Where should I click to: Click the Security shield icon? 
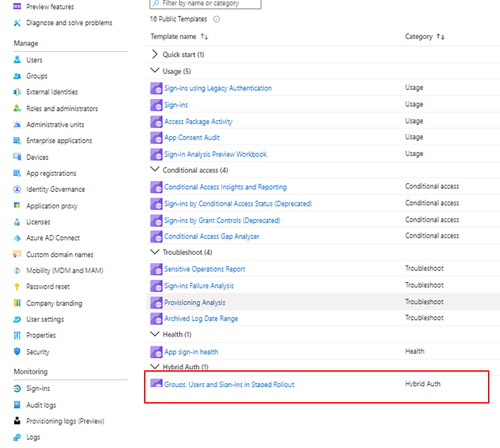[18, 352]
